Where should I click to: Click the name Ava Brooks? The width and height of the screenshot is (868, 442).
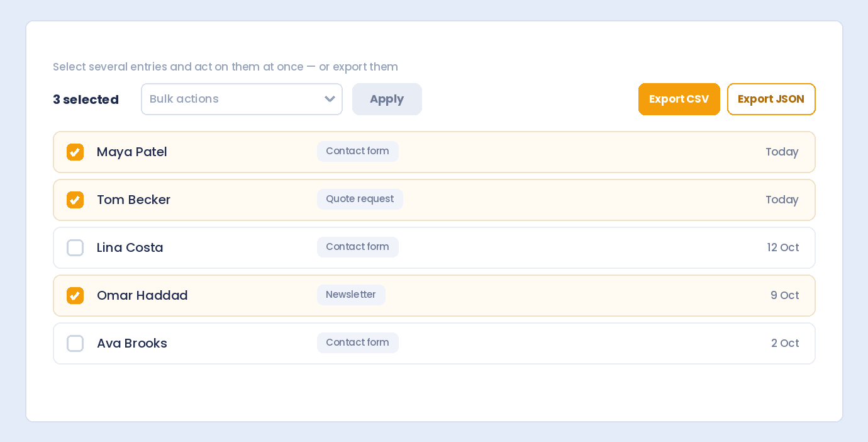(x=131, y=343)
